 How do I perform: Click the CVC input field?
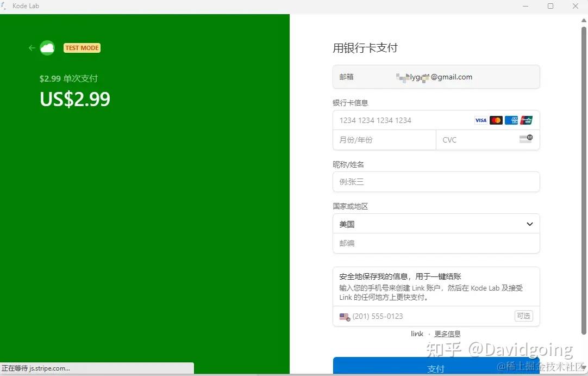coord(488,140)
